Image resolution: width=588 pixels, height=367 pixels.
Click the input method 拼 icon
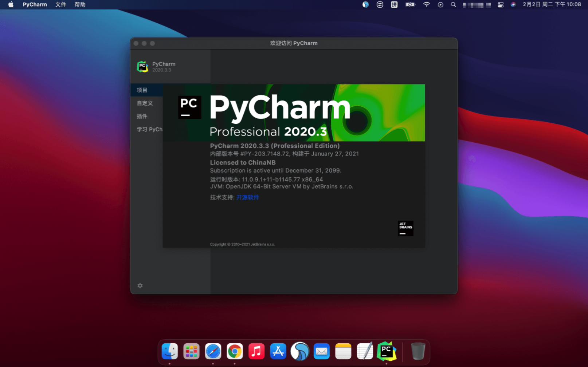[x=394, y=5]
